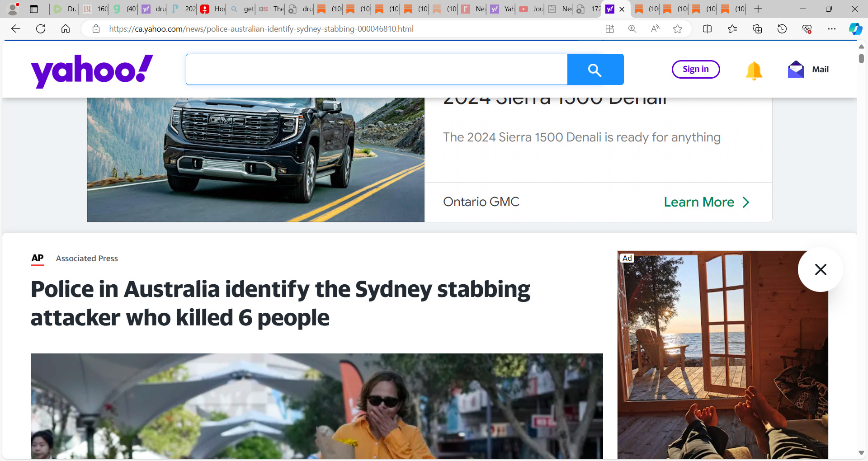868x461 pixels.
Task: Open Copilot sidebar
Action: click(x=855, y=29)
